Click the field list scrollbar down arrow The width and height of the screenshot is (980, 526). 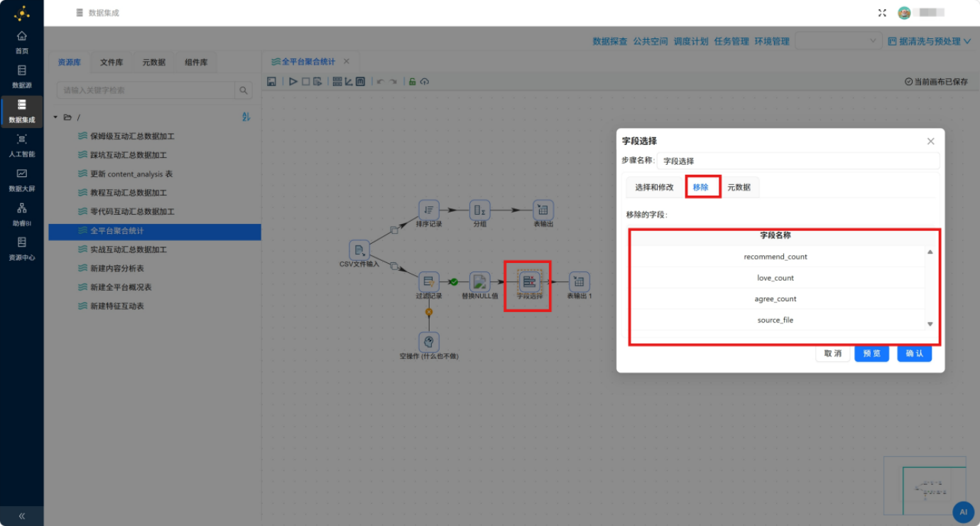[930, 324]
